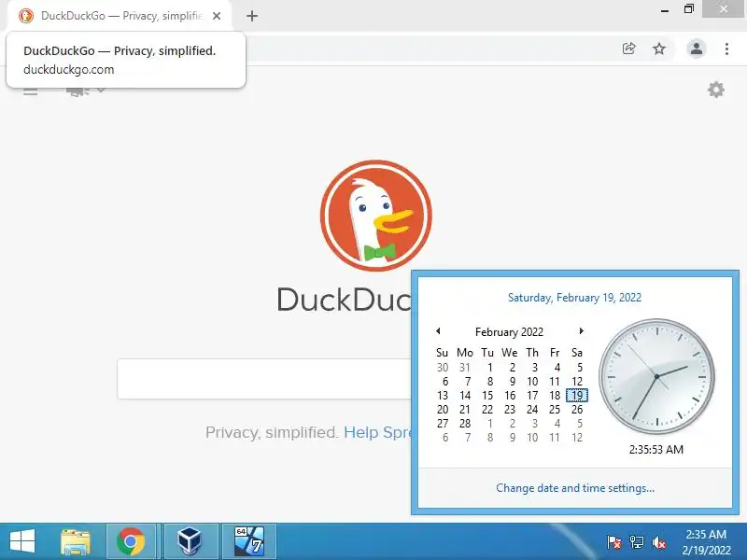Click the muted volume tray icon
The image size is (747, 560).
tap(659, 542)
